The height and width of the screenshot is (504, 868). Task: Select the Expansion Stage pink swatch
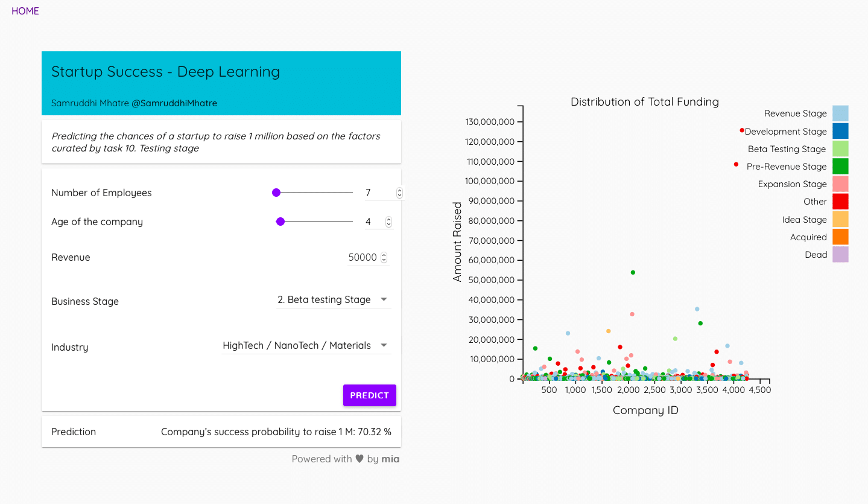pyautogui.click(x=840, y=183)
